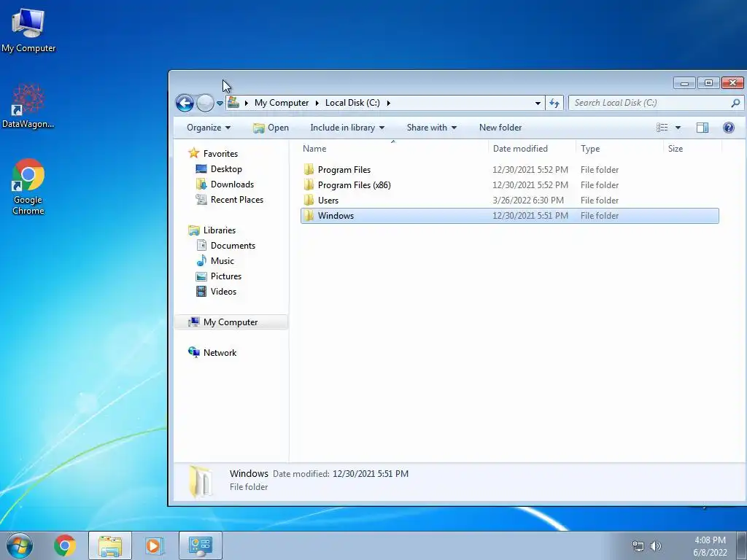Select Favorites in navigation pane
The image size is (747, 560).
pyautogui.click(x=220, y=153)
